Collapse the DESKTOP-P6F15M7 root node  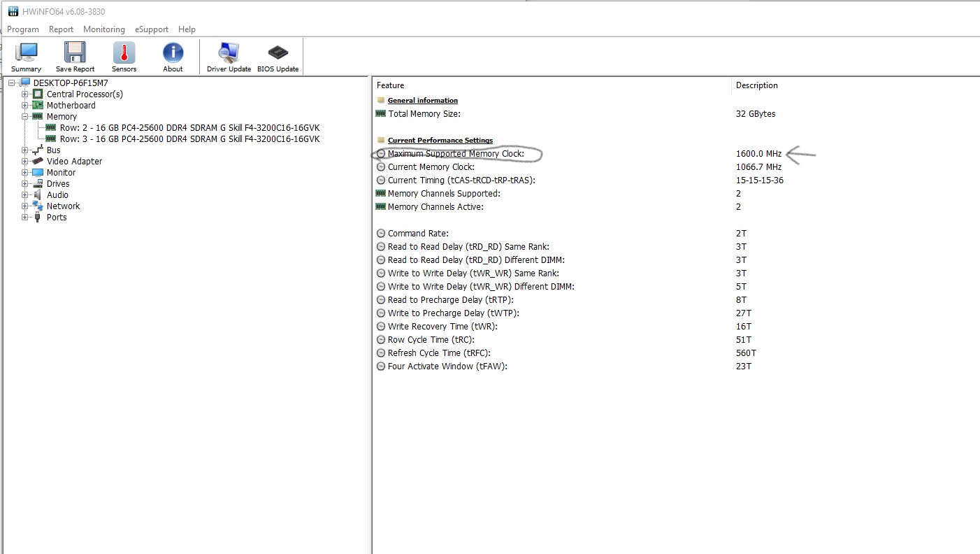click(x=12, y=83)
